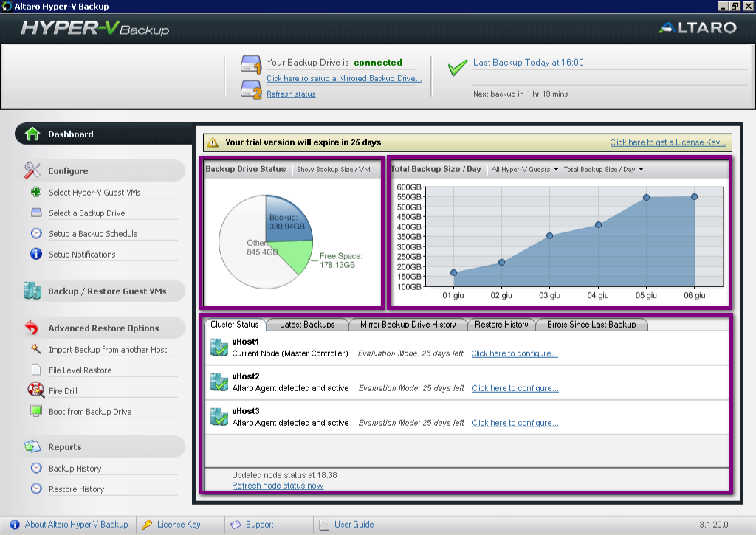Open the Restore History tab
The height and width of the screenshot is (535, 756).
coord(501,325)
